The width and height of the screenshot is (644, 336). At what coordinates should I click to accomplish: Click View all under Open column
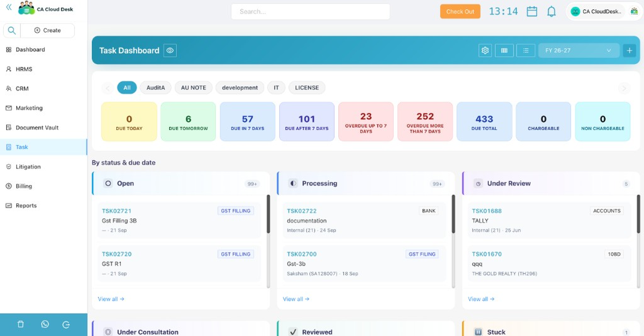point(111,299)
